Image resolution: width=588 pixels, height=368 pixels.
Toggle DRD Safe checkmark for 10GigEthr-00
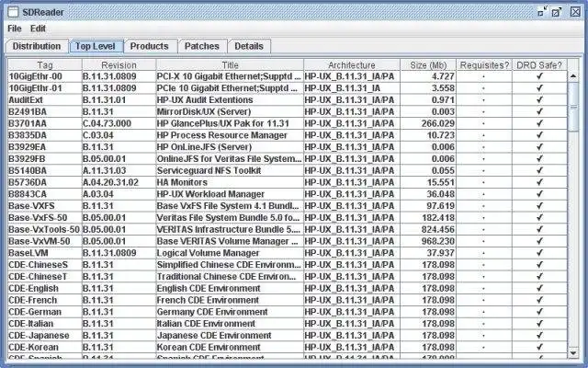pos(539,76)
